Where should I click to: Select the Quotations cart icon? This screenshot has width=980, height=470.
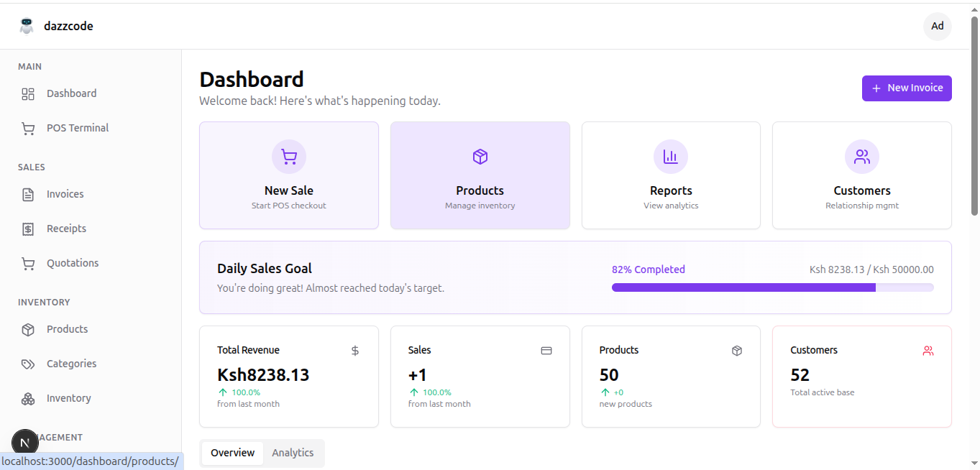coord(28,263)
